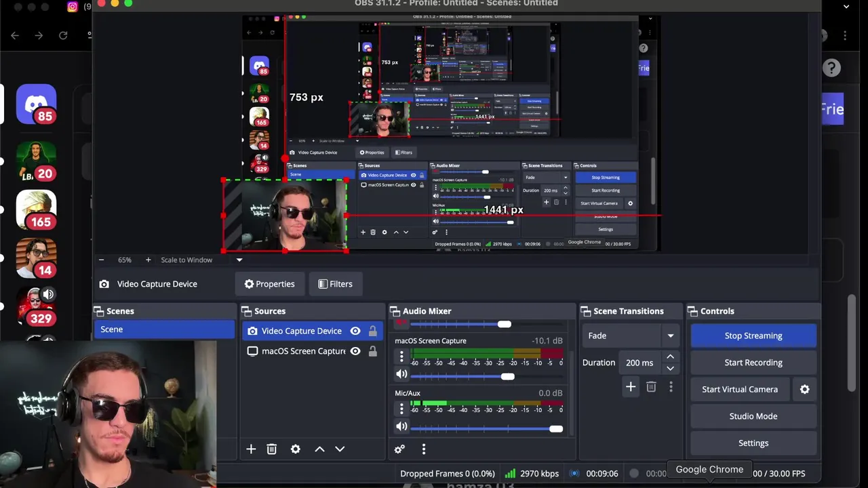Click 2970 kbps bitrate status
This screenshot has width=868, height=488.
(x=540, y=474)
